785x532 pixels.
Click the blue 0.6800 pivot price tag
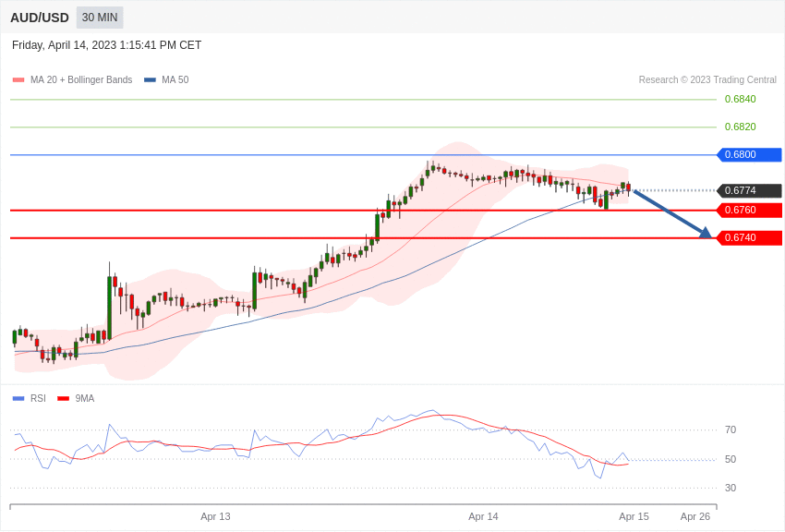(x=749, y=154)
